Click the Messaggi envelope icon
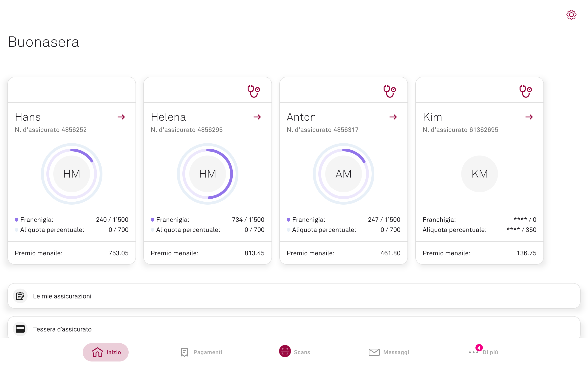The width and height of the screenshot is (588, 367). pyautogui.click(x=374, y=352)
